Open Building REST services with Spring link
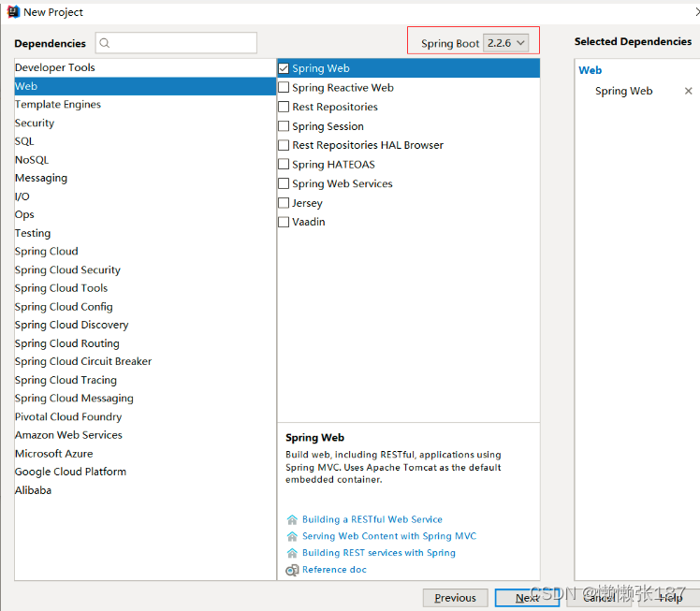 [x=379, y=553]
